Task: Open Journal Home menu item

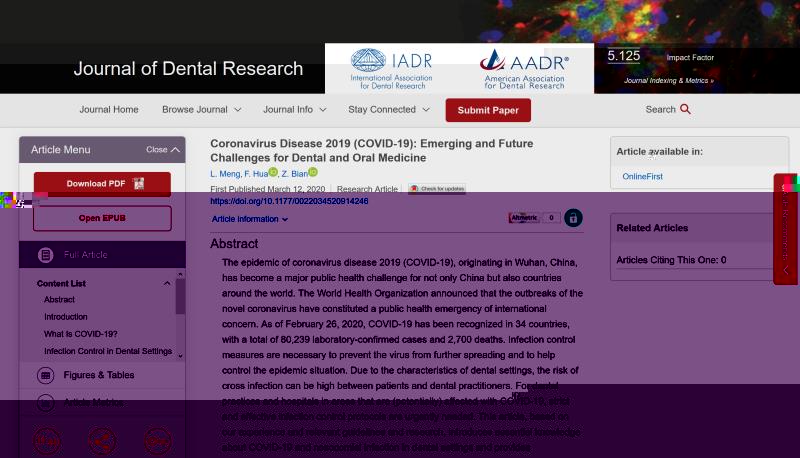Action: point(109,110)
